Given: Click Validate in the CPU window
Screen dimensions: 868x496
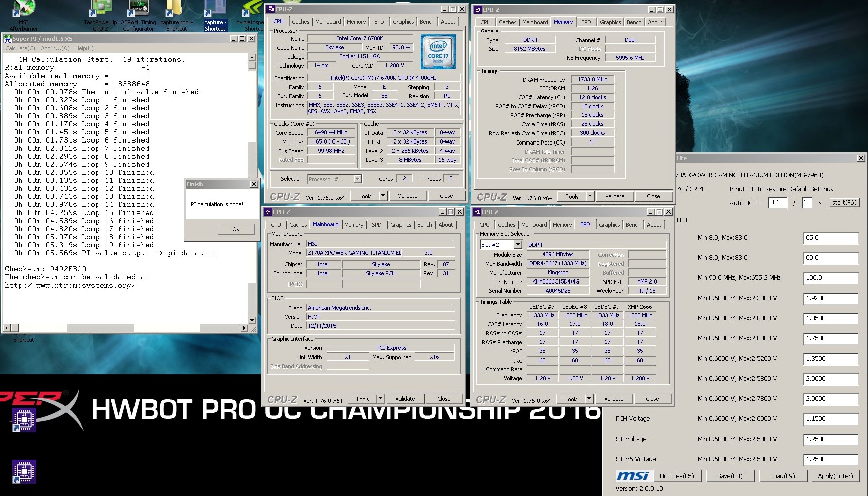Looking at the screenshot, I should coord(408,196).
